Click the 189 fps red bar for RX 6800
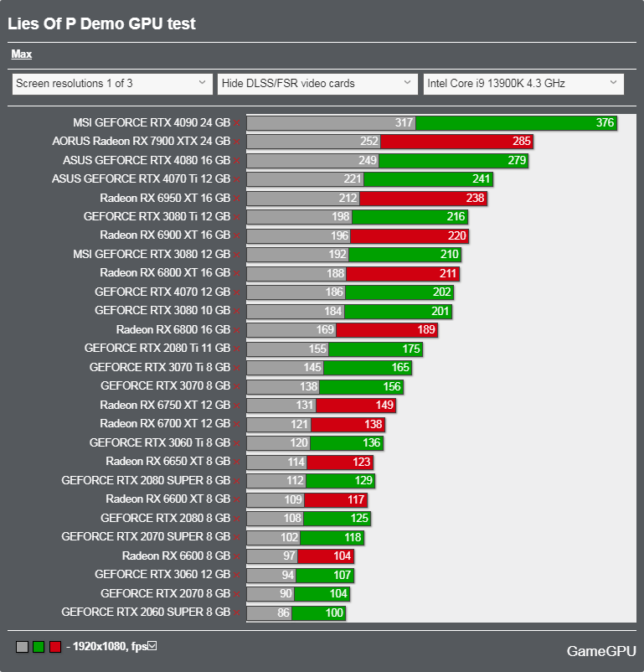This screenshot has height=672, width=644. click(387, 330)
